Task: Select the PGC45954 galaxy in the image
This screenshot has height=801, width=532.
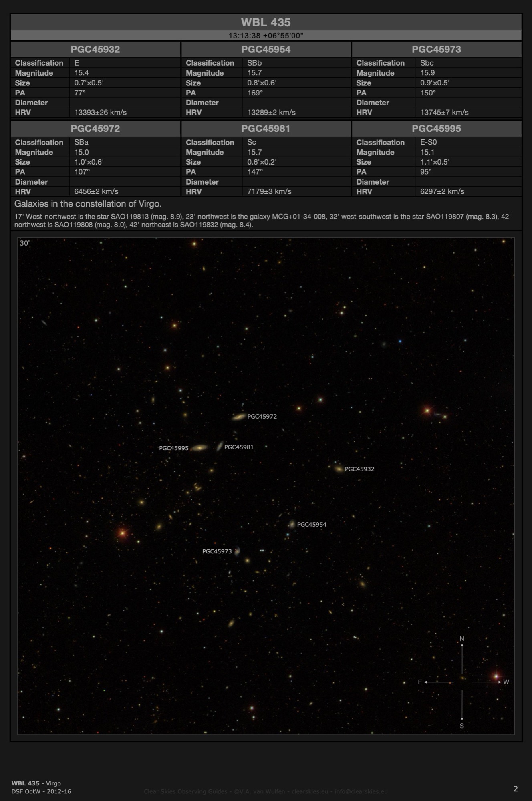Action: point(292,524)
